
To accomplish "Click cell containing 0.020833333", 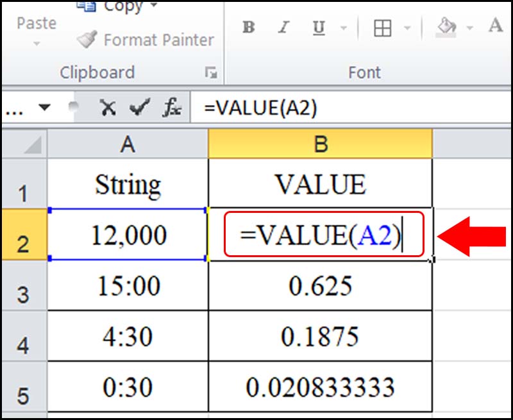I will click(320, 387).
